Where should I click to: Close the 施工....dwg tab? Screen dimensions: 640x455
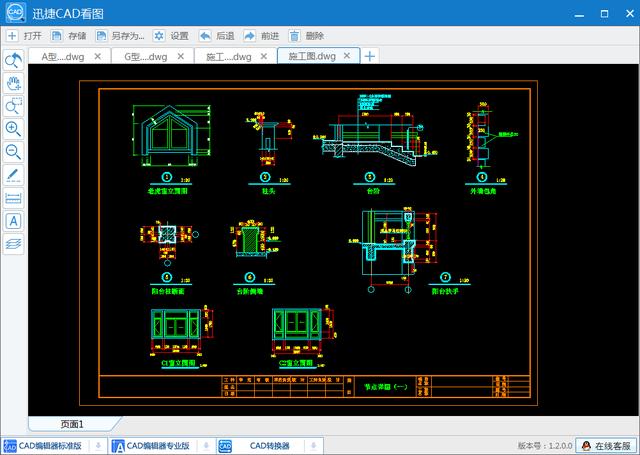264,56
